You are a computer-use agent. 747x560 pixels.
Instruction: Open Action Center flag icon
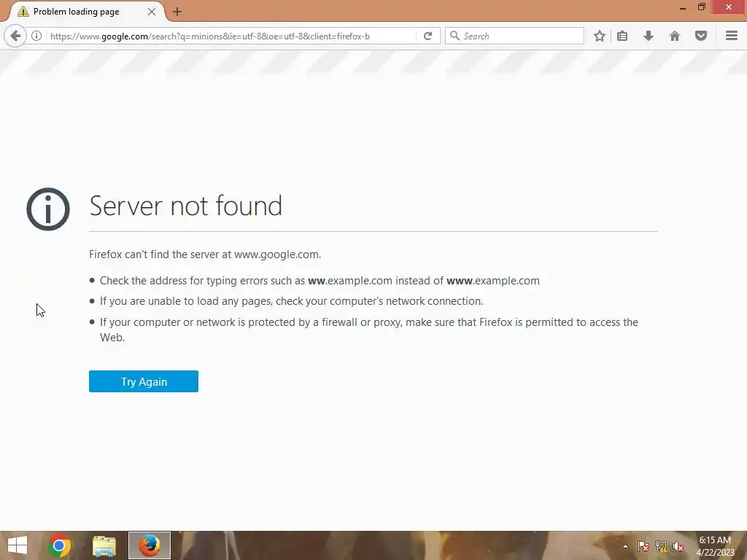tap(643, 546)
